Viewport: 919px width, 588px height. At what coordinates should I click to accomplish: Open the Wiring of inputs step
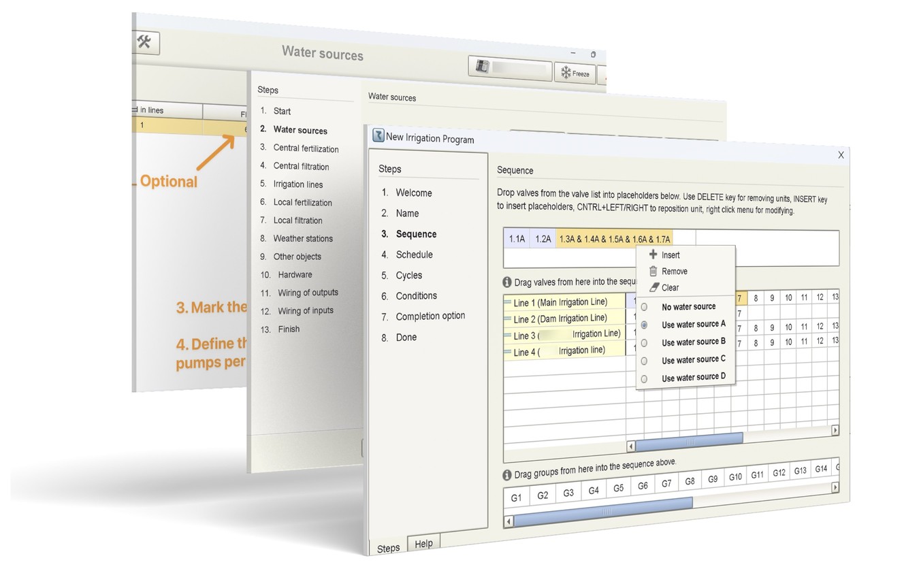click(x=306, y=310)
